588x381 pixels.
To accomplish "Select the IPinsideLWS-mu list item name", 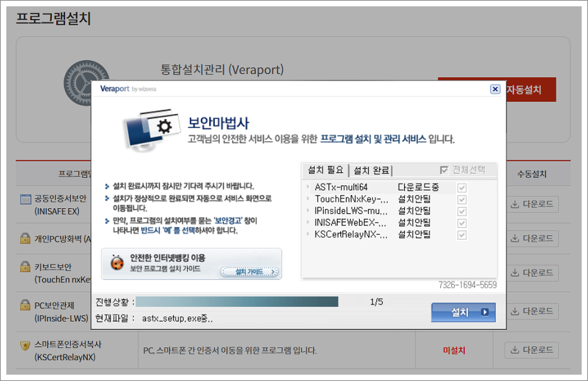I will pyautogui.click(x=351, y=211).
